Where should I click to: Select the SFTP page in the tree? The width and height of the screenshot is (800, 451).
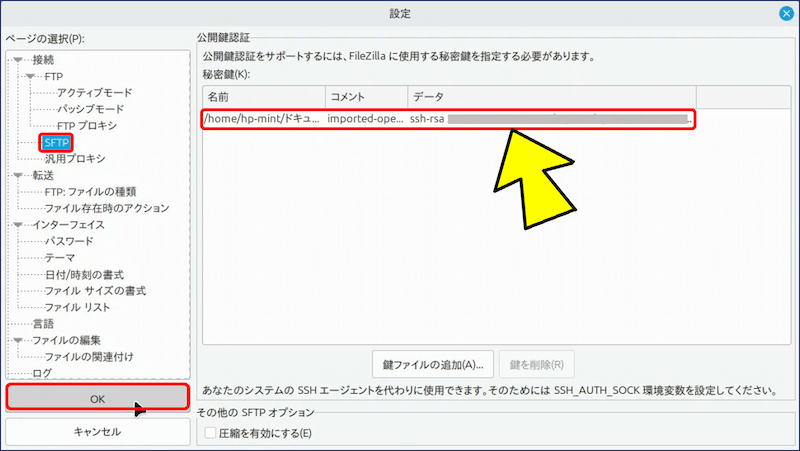click(56, 142)
